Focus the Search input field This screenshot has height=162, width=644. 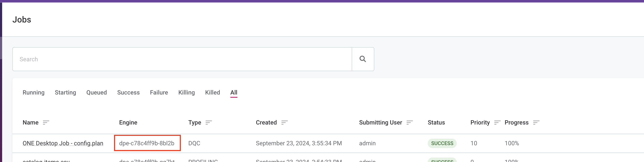point(182,59)
